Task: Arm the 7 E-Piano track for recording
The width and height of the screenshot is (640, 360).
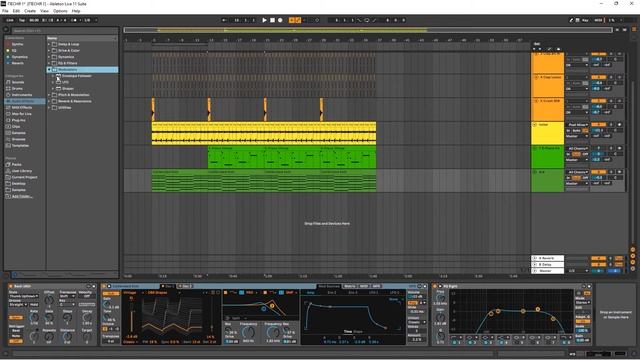Action: click(620, 149)
